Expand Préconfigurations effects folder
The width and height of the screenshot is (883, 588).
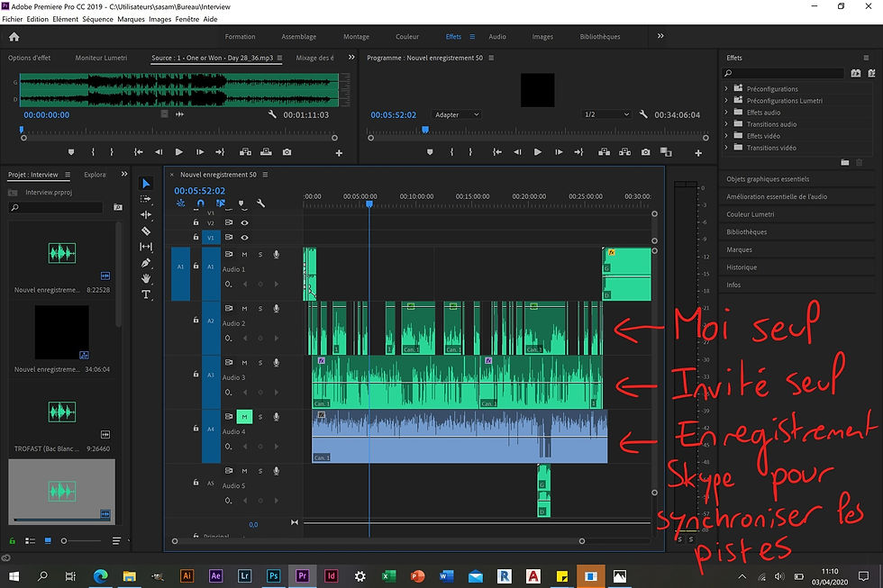click(726, 88)
